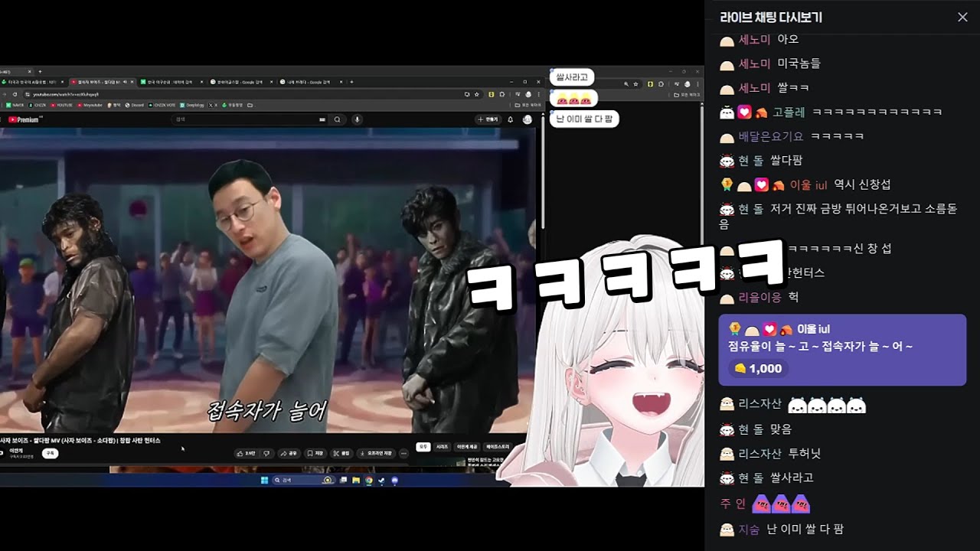Click the 저장 save button under video
Viewport: 980px width, 551px height.
(x=315, y=453)
